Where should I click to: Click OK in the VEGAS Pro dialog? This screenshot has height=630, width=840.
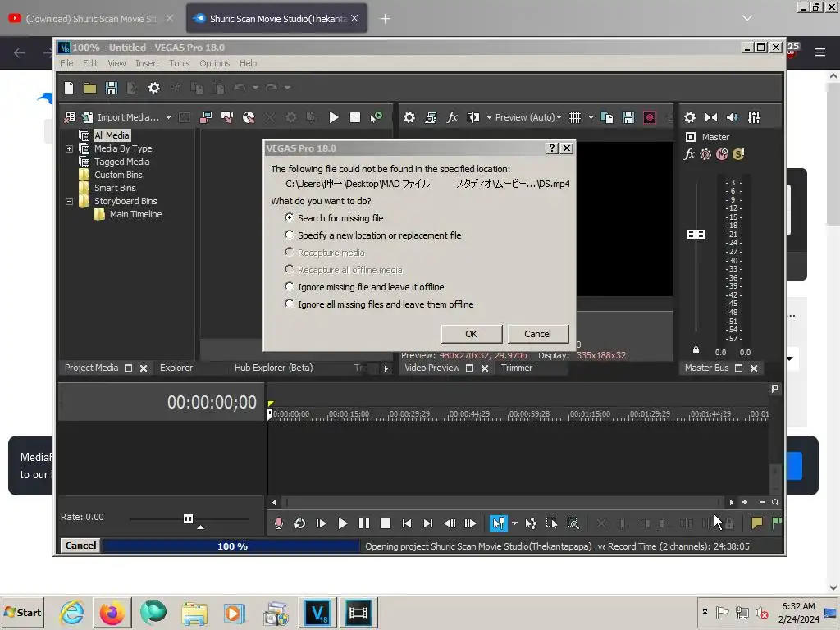coord(472,334)
